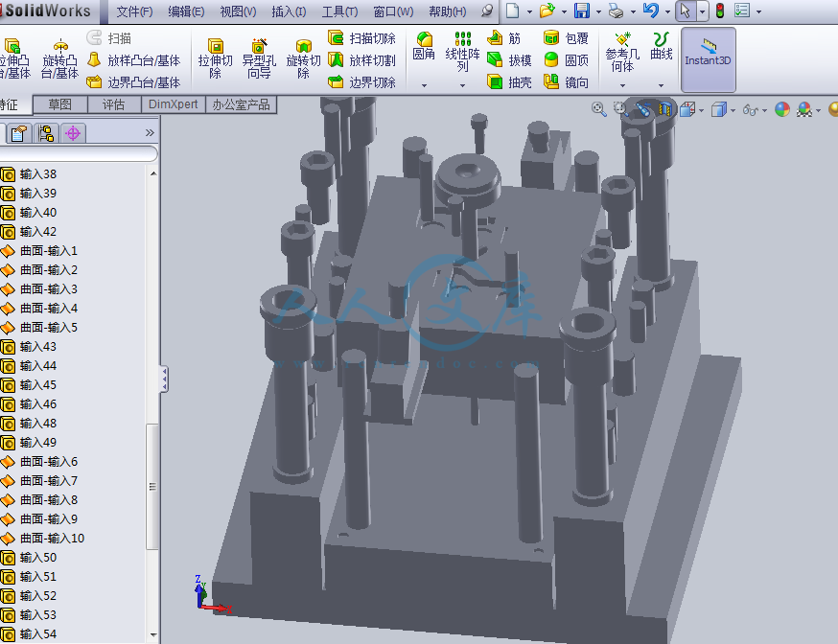
Task: Choose the Shell (抽壳) tool
Action: (x=509, y=82)
